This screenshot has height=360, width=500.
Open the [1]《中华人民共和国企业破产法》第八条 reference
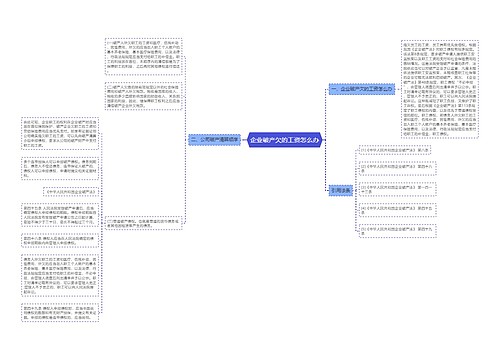[395, 150]
